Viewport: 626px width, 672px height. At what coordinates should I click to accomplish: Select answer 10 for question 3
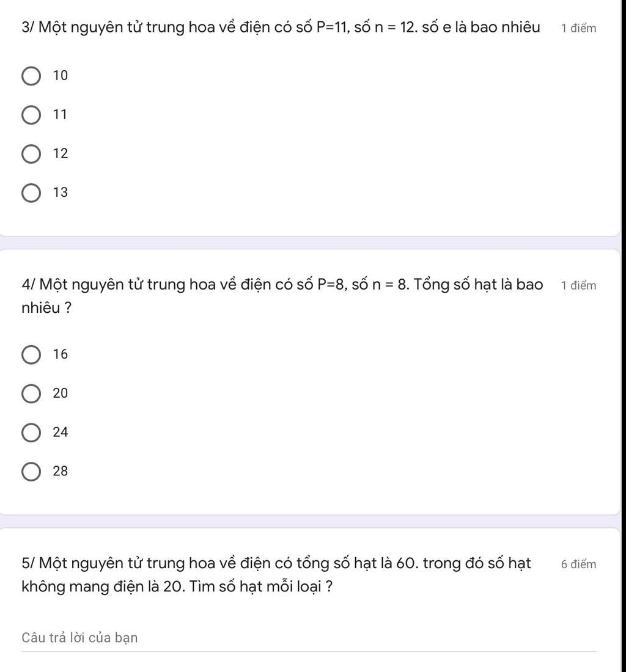(31, 76)
